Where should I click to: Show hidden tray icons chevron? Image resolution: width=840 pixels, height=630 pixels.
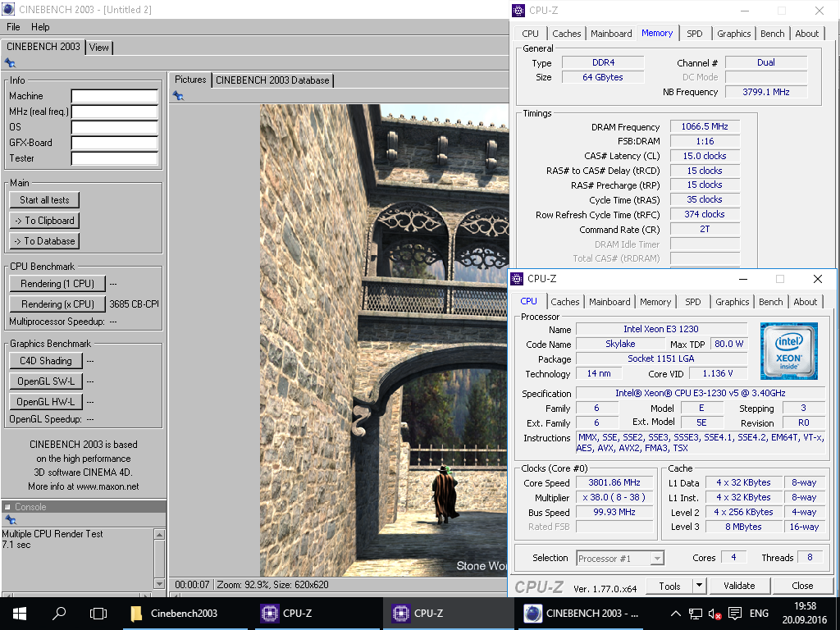coord(676,614)
